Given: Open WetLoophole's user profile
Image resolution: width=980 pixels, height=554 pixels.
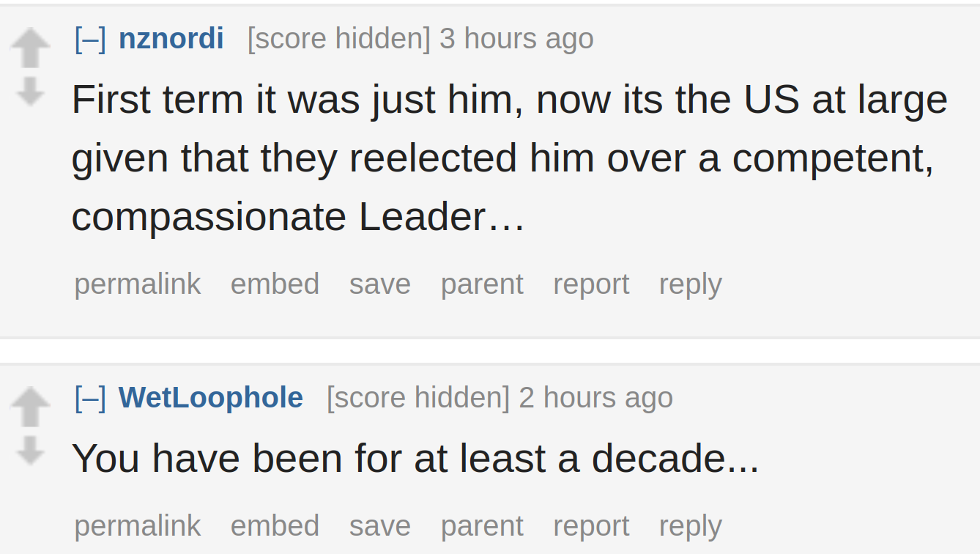Looking at the screenshot, I should [x=211, y=397].
